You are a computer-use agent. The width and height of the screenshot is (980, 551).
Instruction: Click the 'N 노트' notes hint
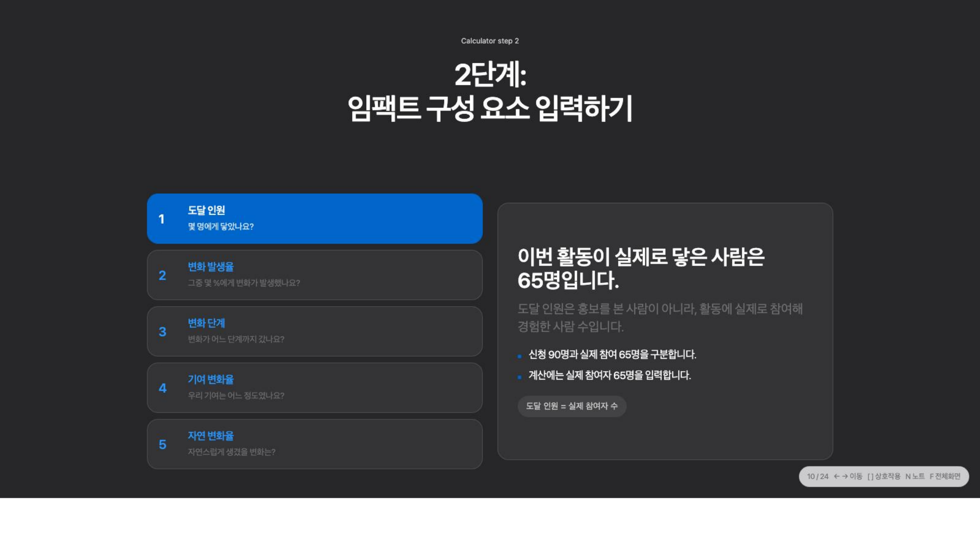[x=915, y=477]
